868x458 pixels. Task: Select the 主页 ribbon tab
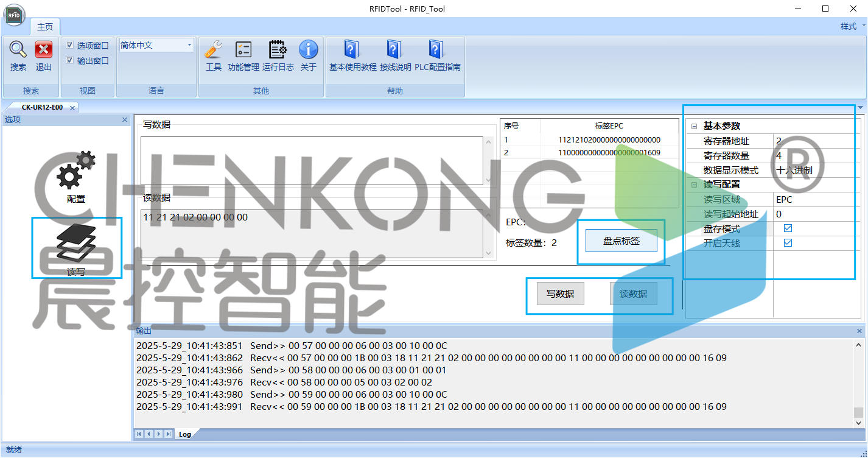pos(45,27)
